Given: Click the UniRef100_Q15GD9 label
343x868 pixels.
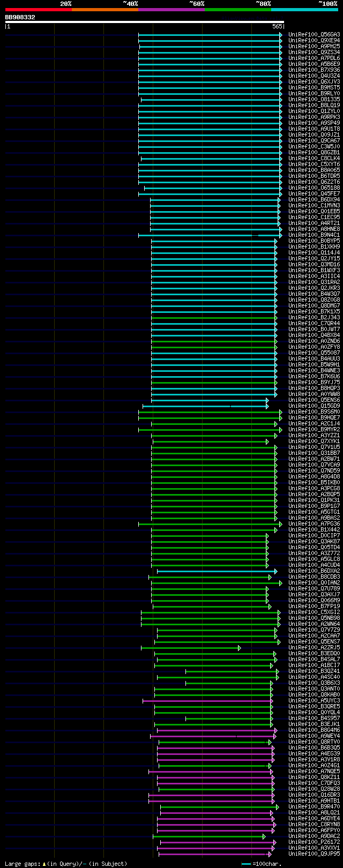Looking at the screenshot, I should [314, 406].
